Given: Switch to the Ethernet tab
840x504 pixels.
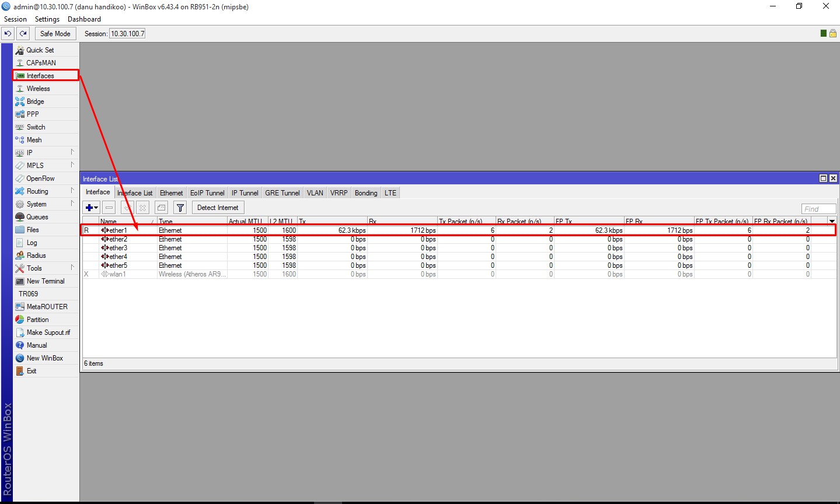Looking at the screenshot, I should click(171, 193).
